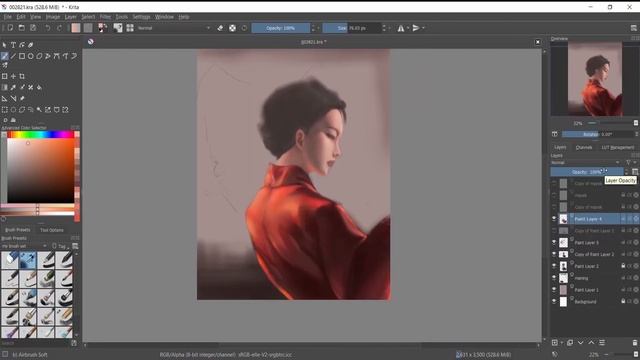Open the layer blending mode dropdown

(585, 162)
